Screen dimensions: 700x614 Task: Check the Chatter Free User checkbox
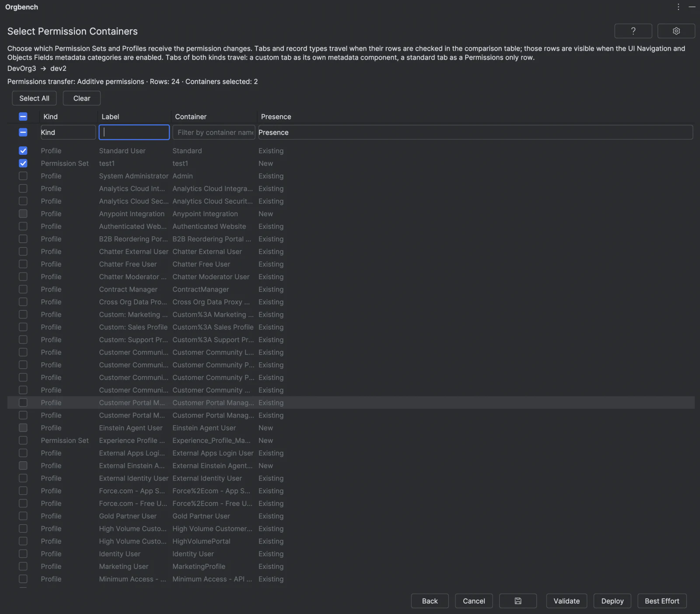pos(23,264)
